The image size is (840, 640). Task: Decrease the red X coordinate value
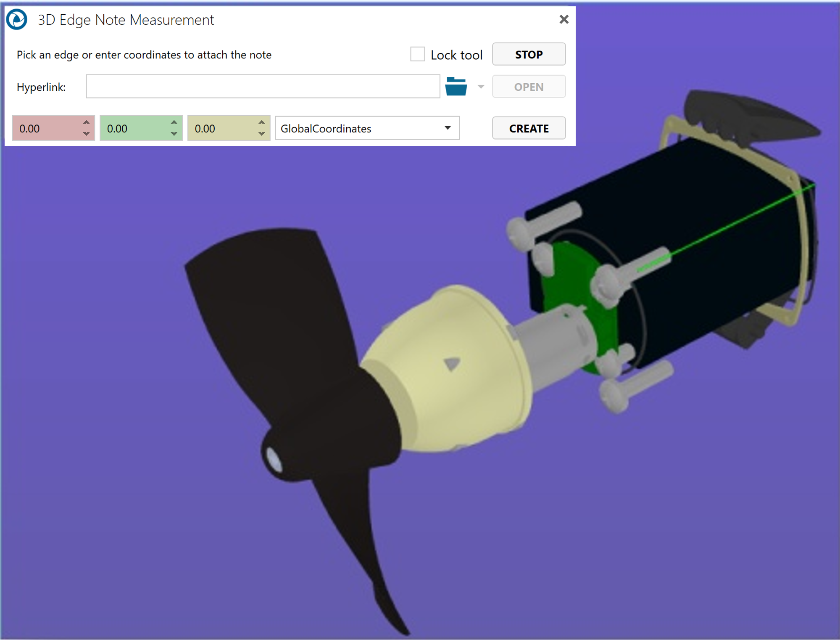(86, 134)
